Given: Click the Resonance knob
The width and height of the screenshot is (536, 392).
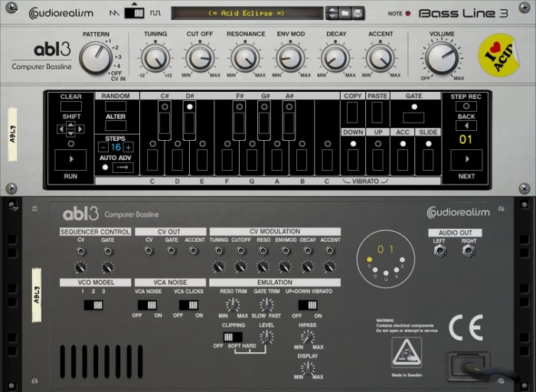Looking at the screenshot, I should (245, 57).
